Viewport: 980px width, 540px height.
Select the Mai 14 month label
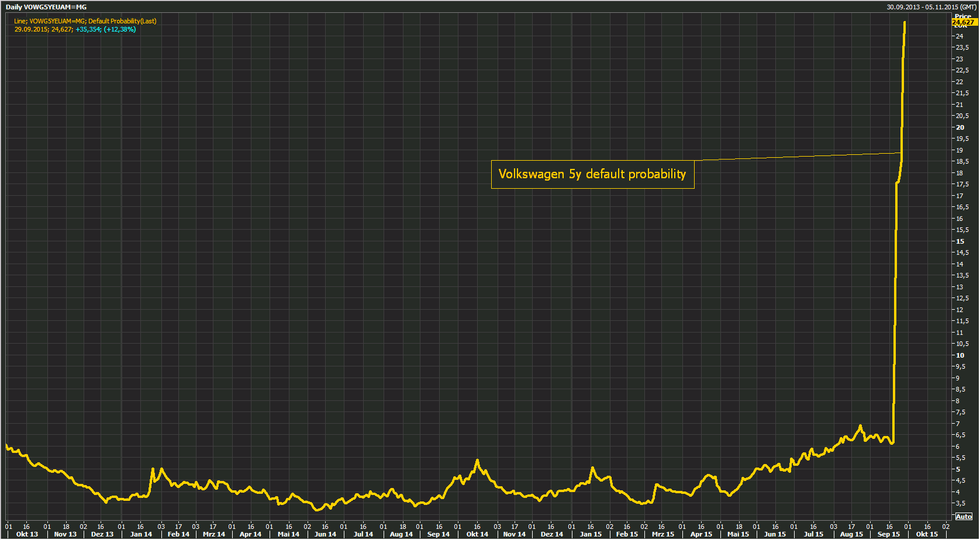pyautogui.click(x=288, y=534)
